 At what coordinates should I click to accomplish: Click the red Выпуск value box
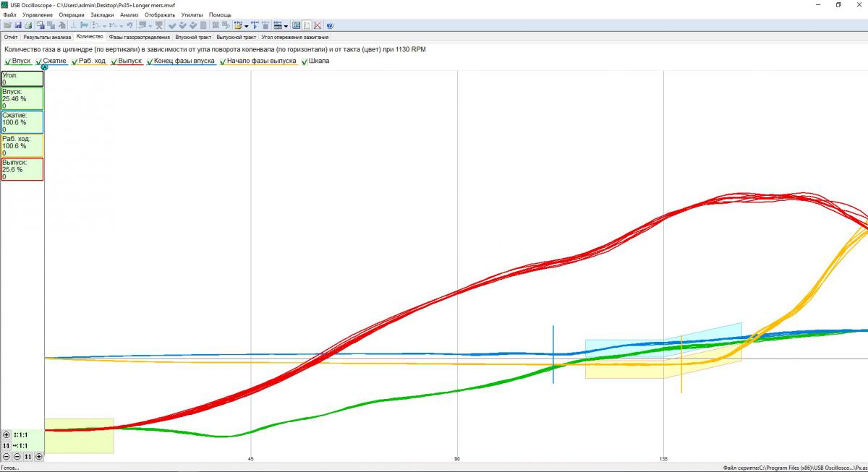point(22,169)
